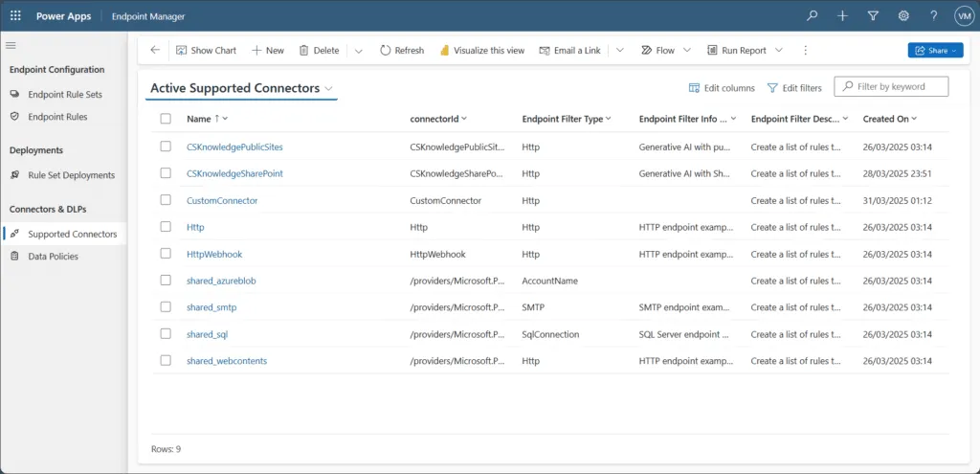
Task: Check the shared_smtp row checkbox
Action: [166, 307]
